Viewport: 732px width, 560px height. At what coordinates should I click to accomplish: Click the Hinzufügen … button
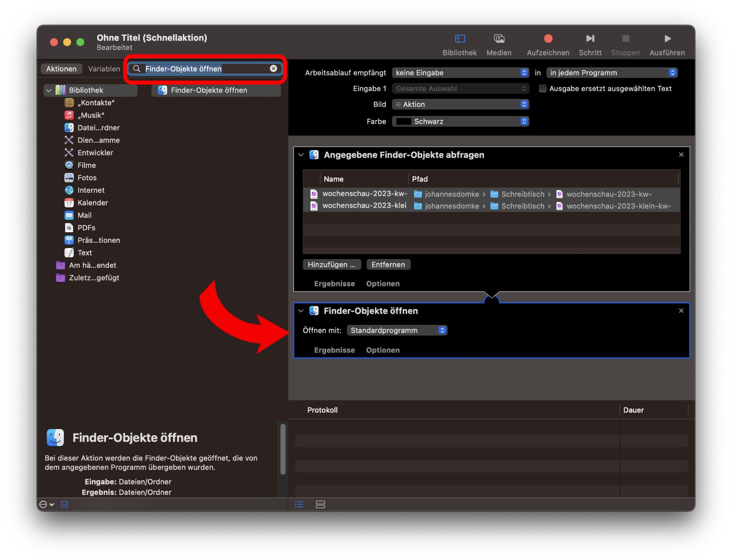click(x=331, y=265)
